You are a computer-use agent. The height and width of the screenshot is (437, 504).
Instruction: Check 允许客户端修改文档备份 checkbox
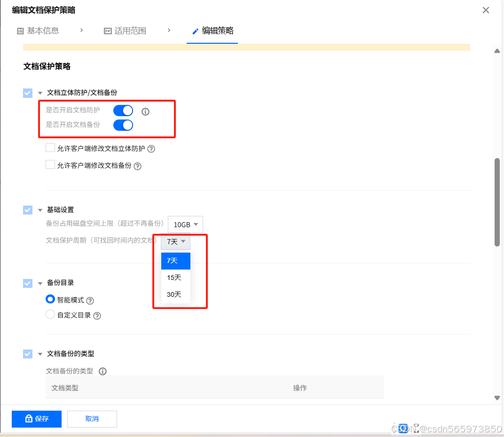tap(50, 164)
